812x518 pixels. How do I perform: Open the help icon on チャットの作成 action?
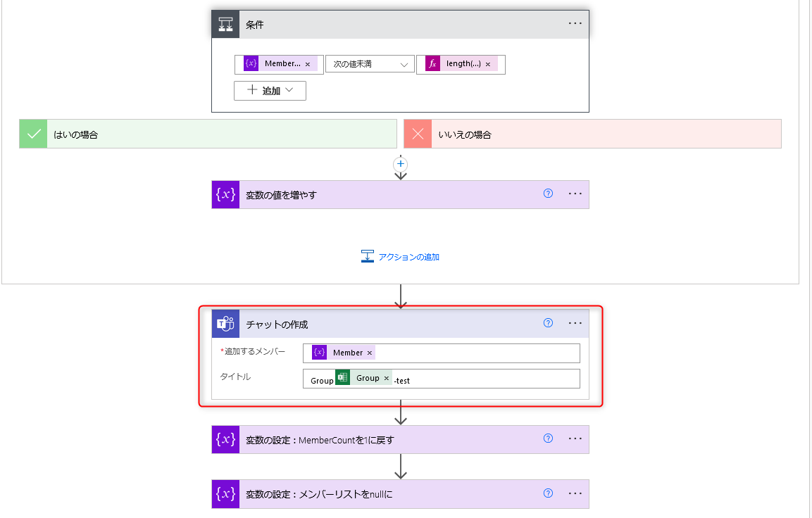click(x=548, y=323)
